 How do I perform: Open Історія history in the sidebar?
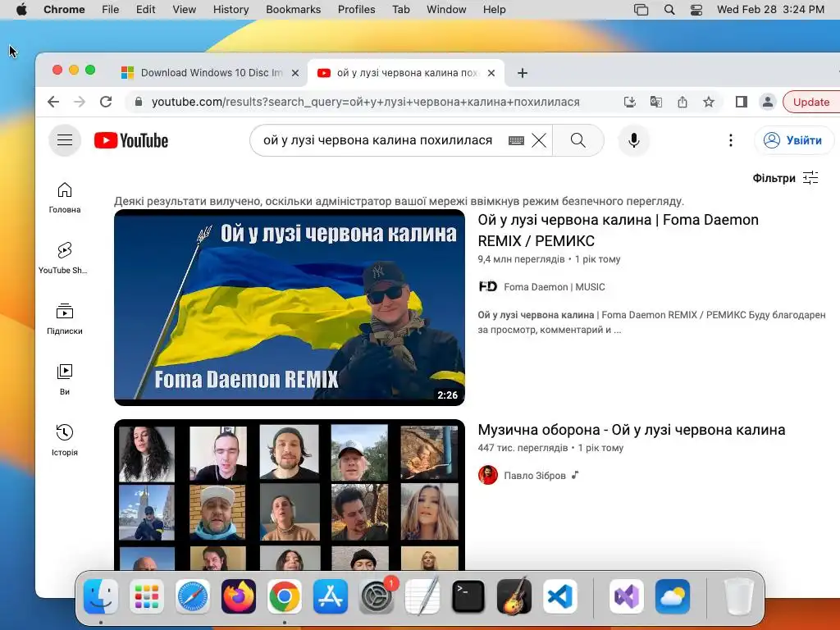coord(64,441)
